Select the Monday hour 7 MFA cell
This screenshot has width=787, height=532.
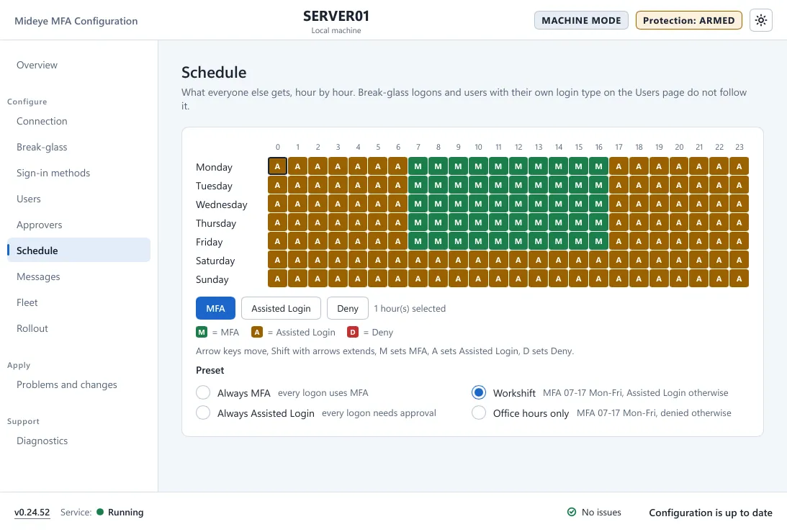click(418, 166)
